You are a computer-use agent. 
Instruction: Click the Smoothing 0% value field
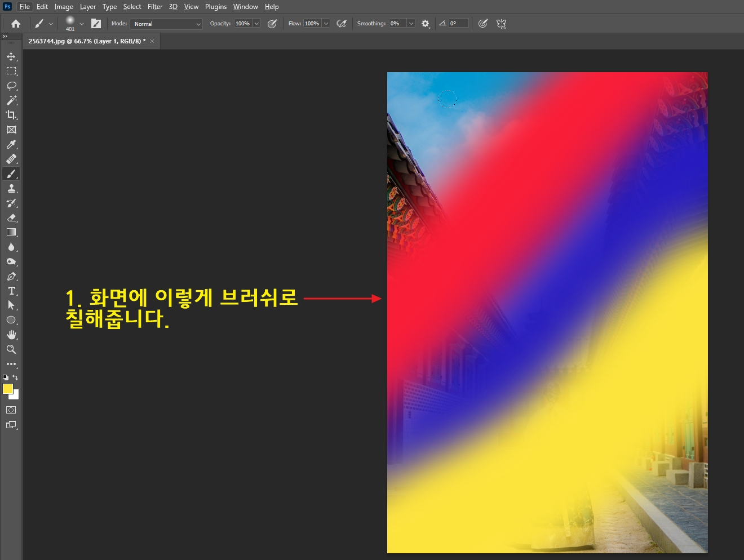397,24
